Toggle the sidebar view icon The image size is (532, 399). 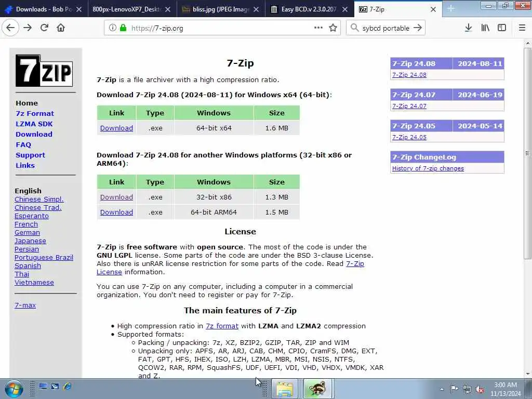click(502, 28)
